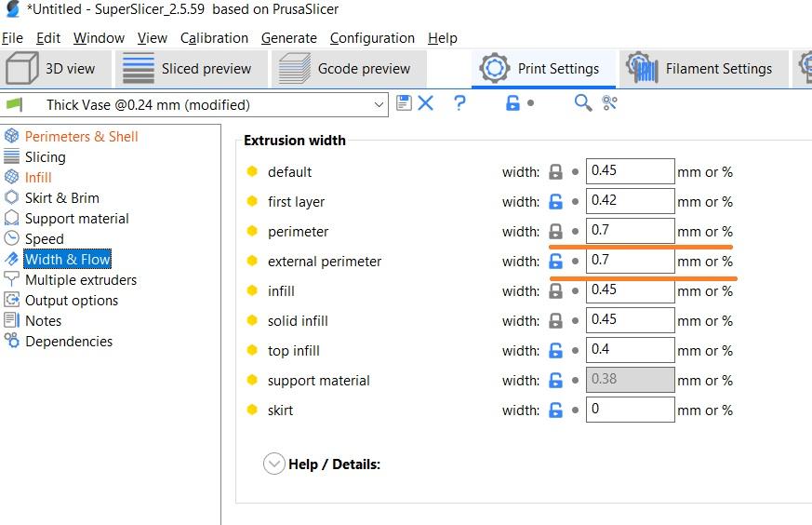Click the question mark help icon

459,103
